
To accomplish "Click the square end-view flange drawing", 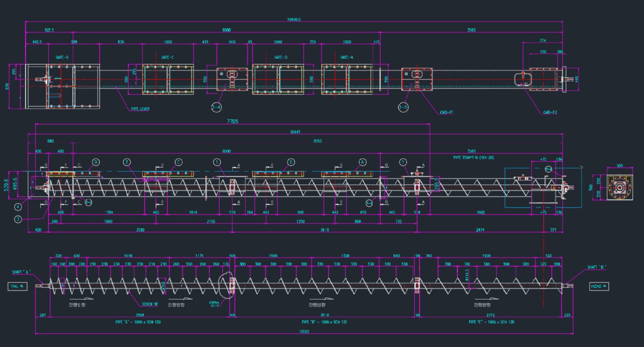I will pos(619,187).
